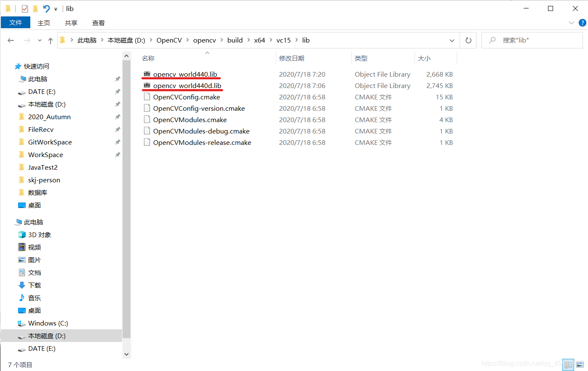588x371 pixels.
Task: Open 此电脑 under Quick Access
Action: [37, 79]
